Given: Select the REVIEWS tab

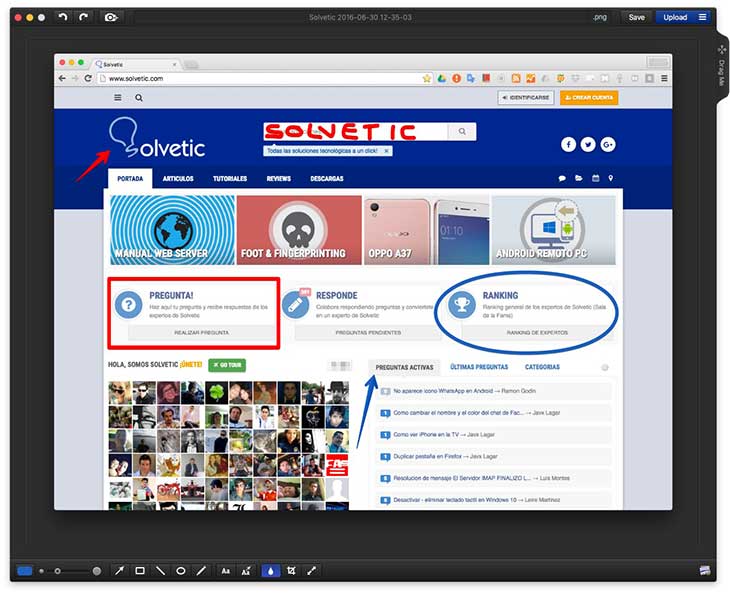Looking at the screenshot, I should point(278,179).
